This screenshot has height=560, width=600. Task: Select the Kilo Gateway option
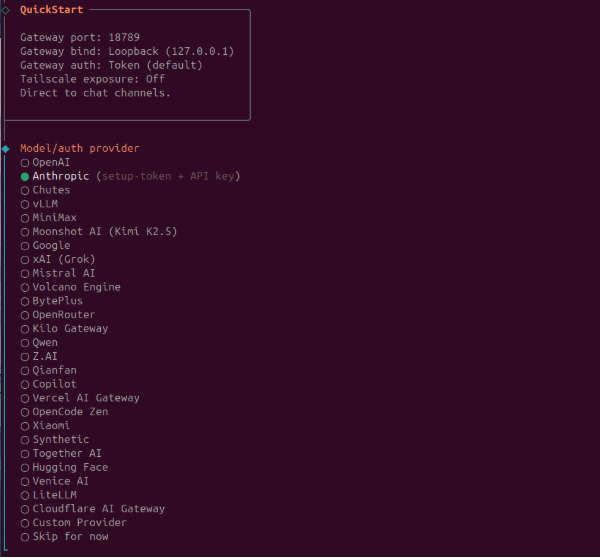point(70,329)
